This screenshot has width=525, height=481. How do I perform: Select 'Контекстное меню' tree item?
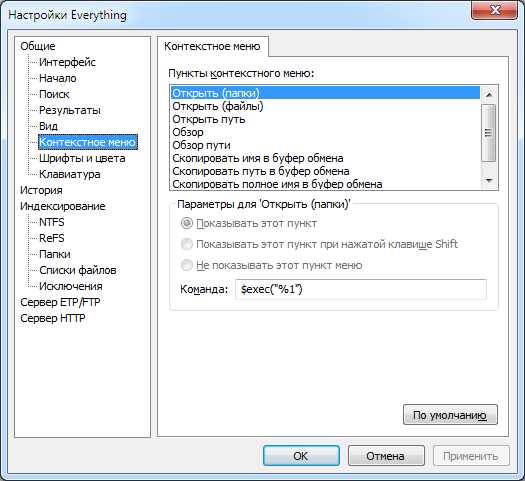pos(88,142)
